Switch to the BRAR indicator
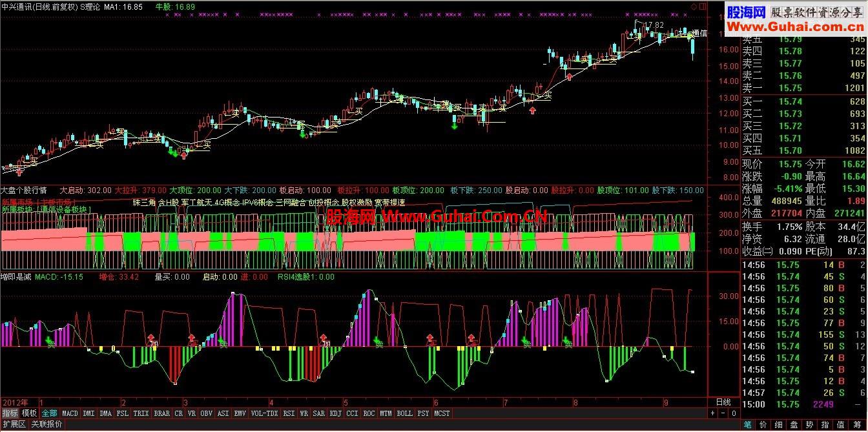The height and width of the screenshot is (432, 868). click(162, 413)
